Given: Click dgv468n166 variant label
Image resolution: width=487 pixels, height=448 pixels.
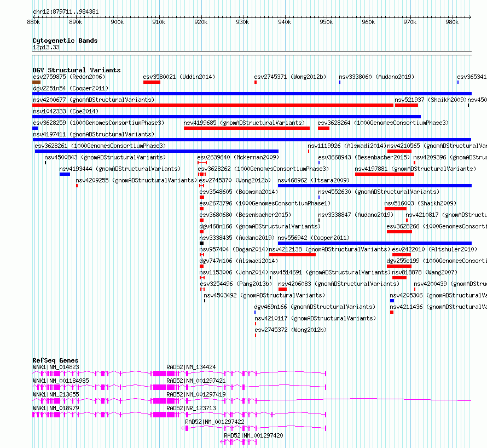Looking at the screenshot, I should point(260,226).
